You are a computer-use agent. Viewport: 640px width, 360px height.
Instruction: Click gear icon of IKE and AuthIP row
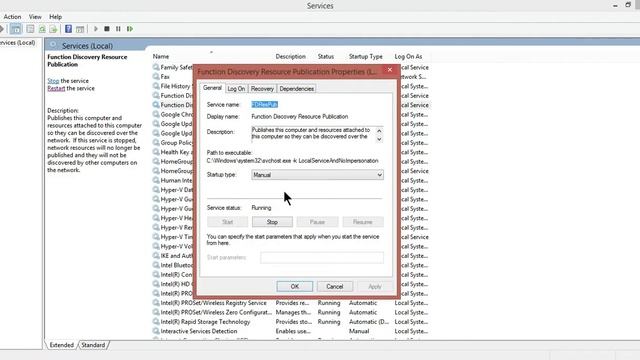156,256
